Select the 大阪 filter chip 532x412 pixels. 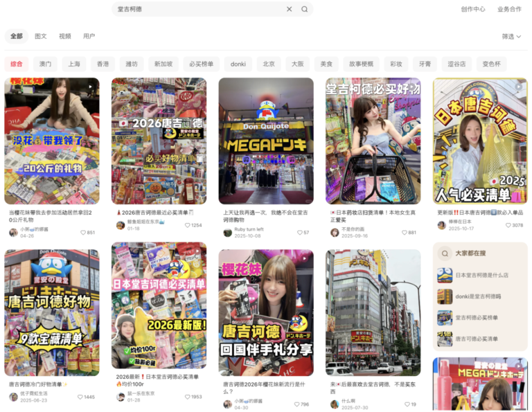tap(298, 64)
